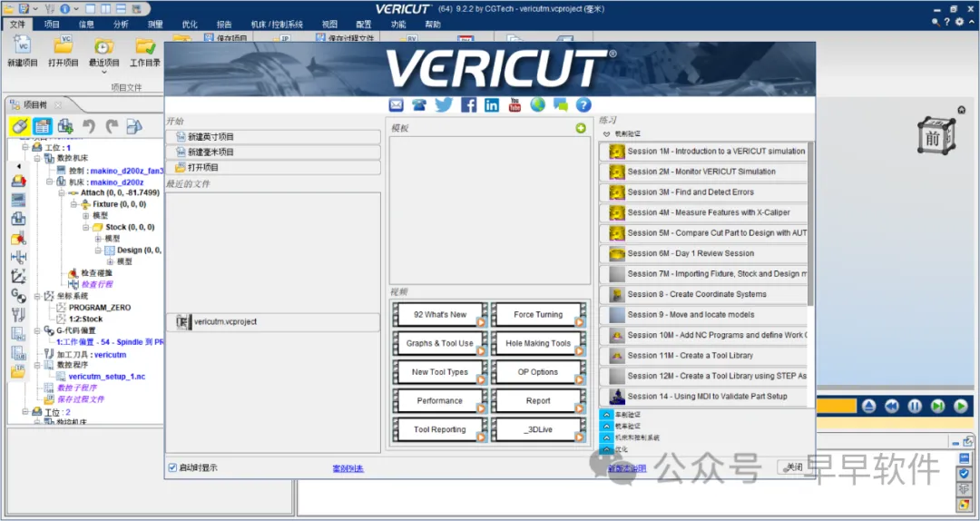Open the 新版本说明 link

pyautogui.click(x=628, y=467)
